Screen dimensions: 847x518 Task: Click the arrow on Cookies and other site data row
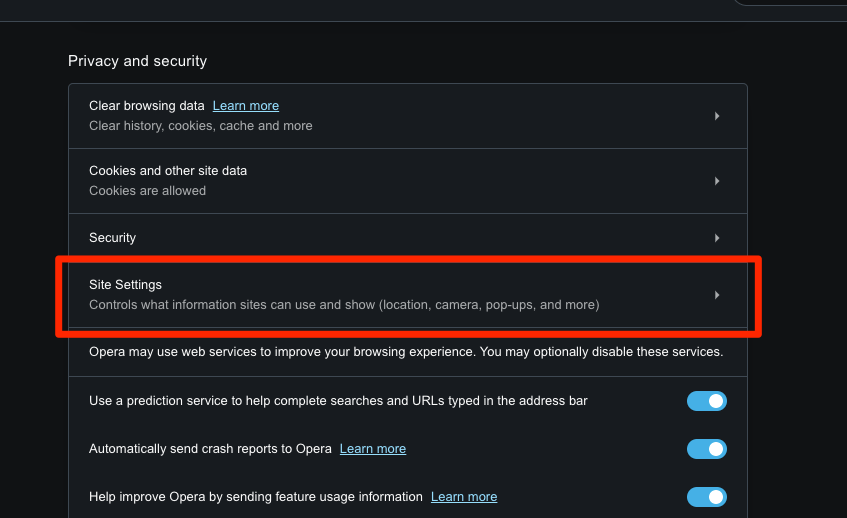pyautogui.click(x=717, y=181)
